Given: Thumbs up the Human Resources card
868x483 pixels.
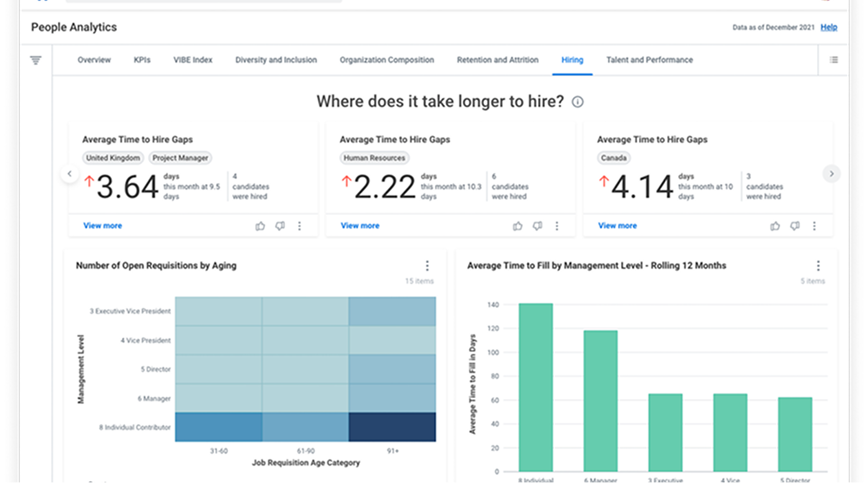Looking at the screenshot, I should [518, 226].
